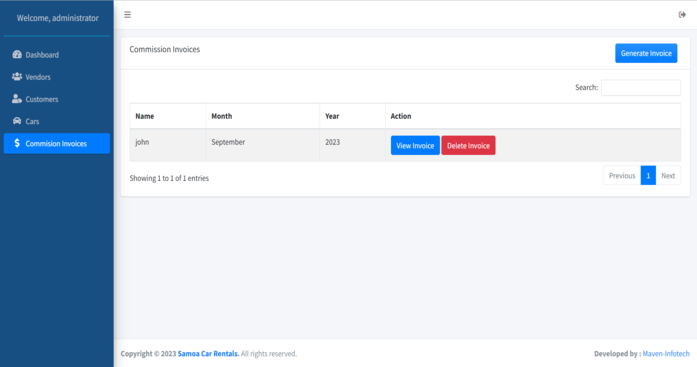Go to the Previous page
697x367 pixels.
622,176
